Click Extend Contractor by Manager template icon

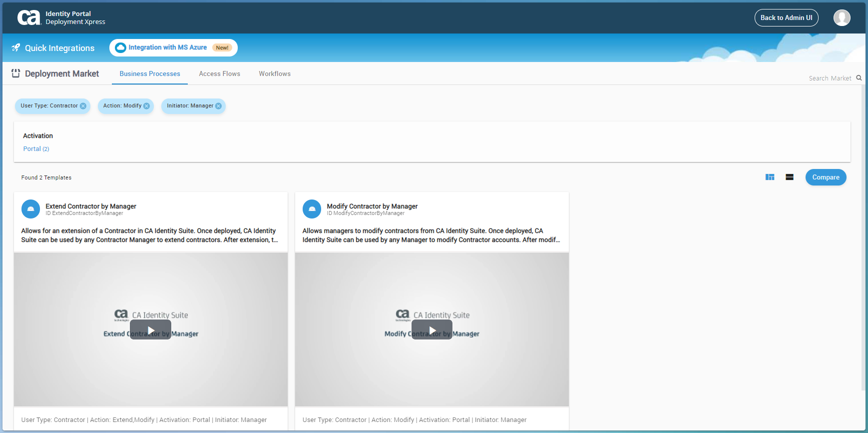pos(30,209)
